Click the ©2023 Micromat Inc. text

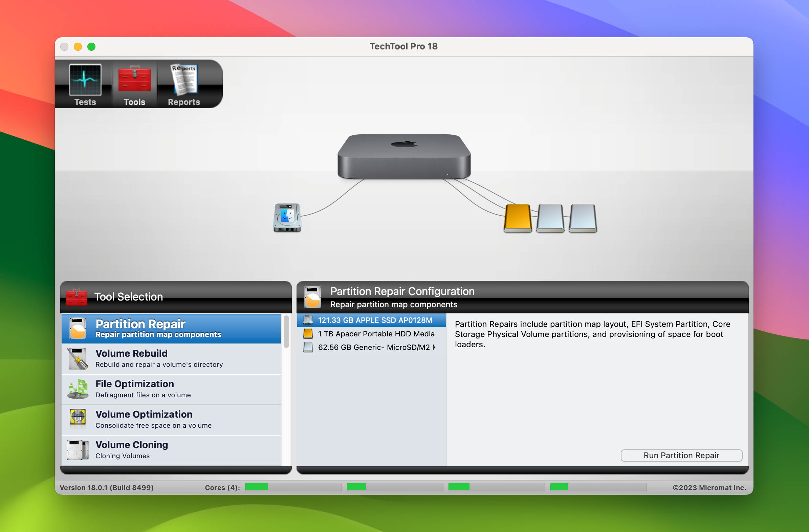click(709, 487)
